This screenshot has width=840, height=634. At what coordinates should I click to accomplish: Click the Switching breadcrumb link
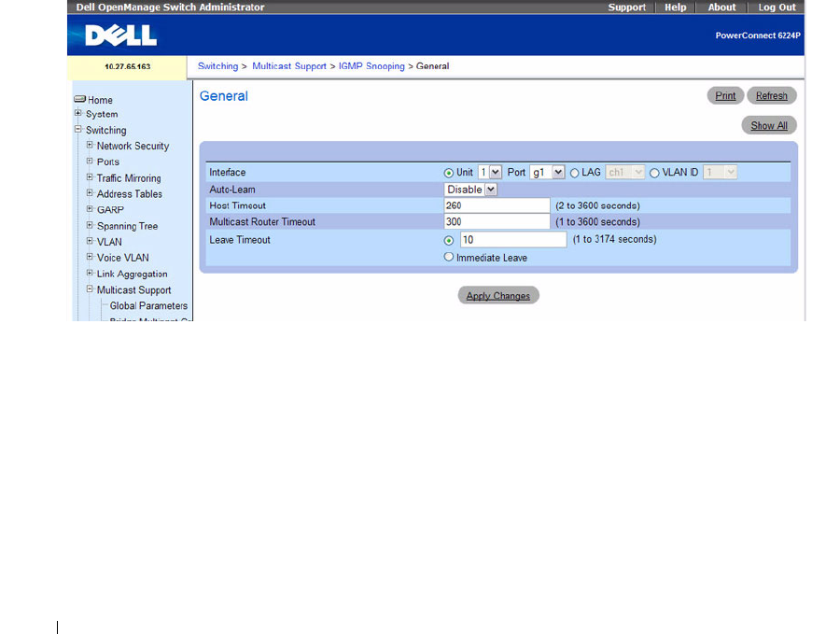218,66
